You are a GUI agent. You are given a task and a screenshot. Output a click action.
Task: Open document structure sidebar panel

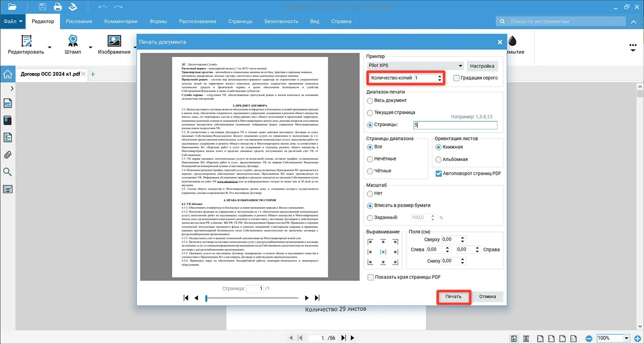pos(8,137)
